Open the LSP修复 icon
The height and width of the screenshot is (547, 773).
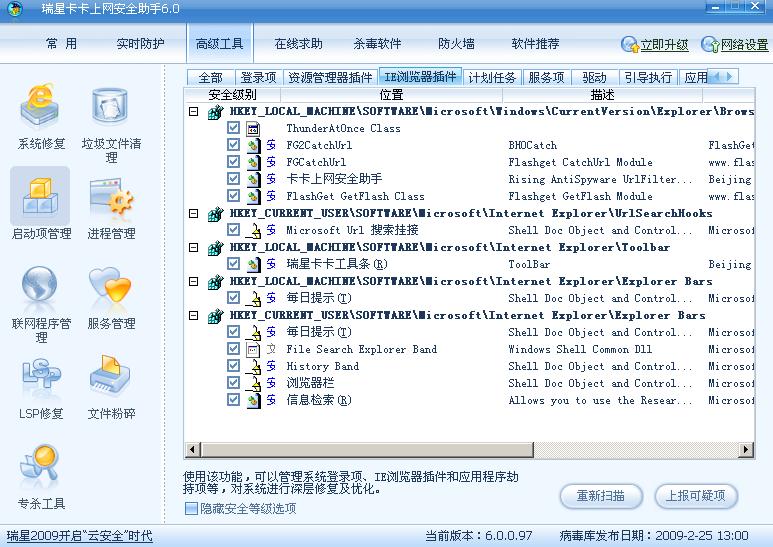click(41, 374)
